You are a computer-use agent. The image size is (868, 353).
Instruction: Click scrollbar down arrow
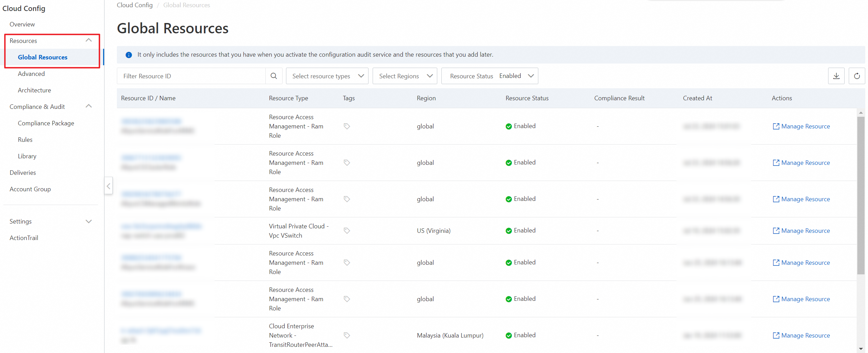pyautogui.click(x=861, y=349)
